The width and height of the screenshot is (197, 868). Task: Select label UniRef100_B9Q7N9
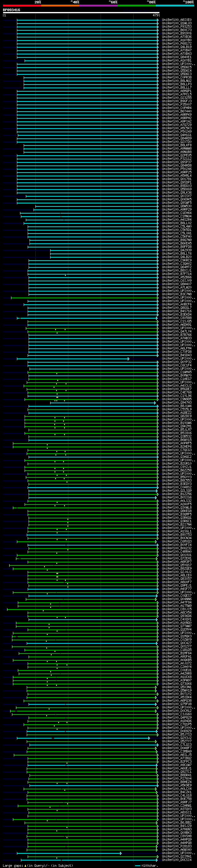(x=177, y=240)
